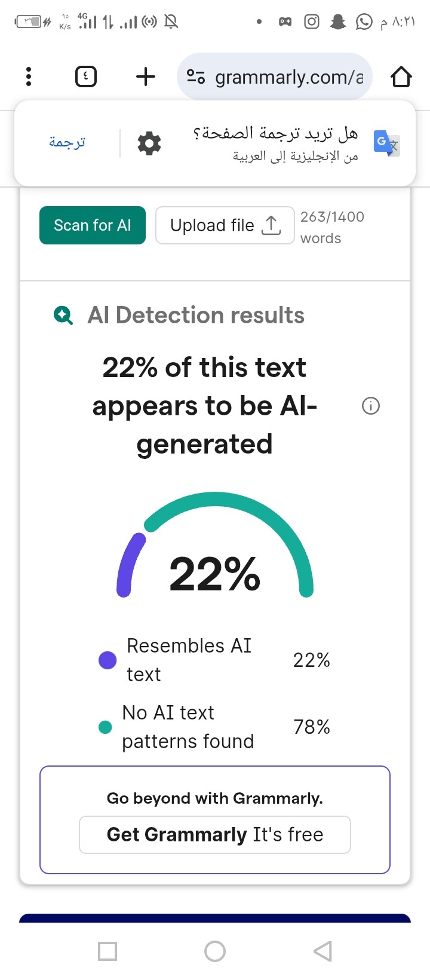The image size is (430, 980).
Task: Click Get Grammarly It's free button
Action: coord(215,834)
